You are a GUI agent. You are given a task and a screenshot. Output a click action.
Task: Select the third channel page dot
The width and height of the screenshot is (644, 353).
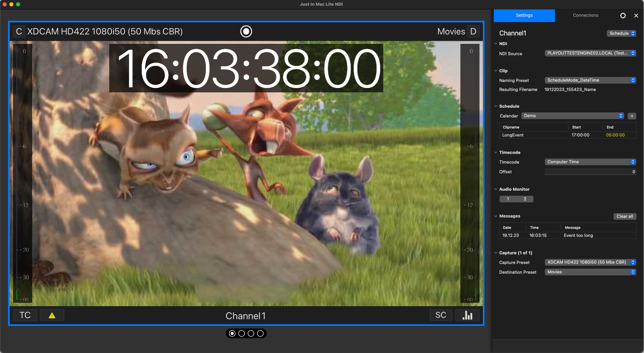[251, 334]
